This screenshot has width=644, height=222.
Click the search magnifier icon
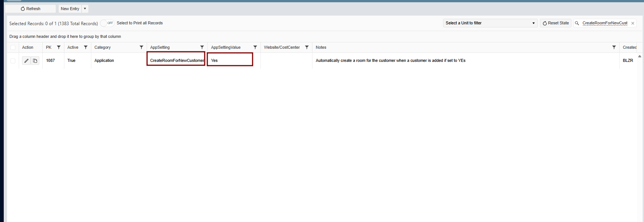pos(577,23)
